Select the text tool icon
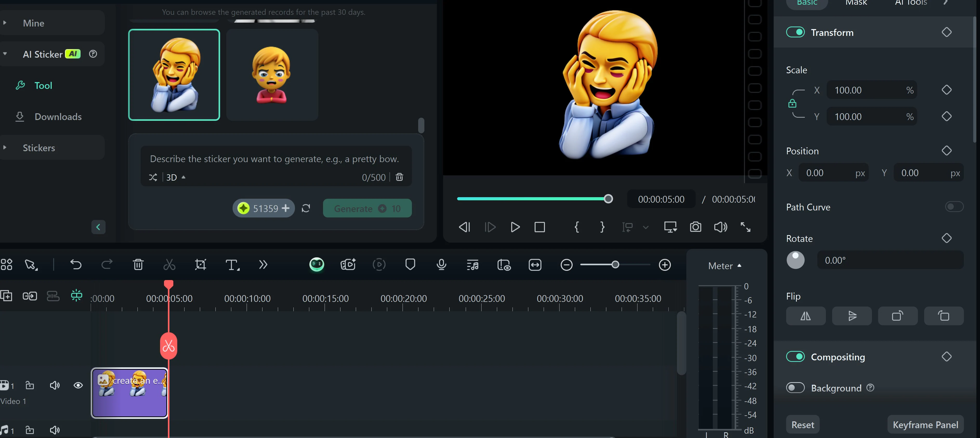The image size is (980, 438). 232,265
